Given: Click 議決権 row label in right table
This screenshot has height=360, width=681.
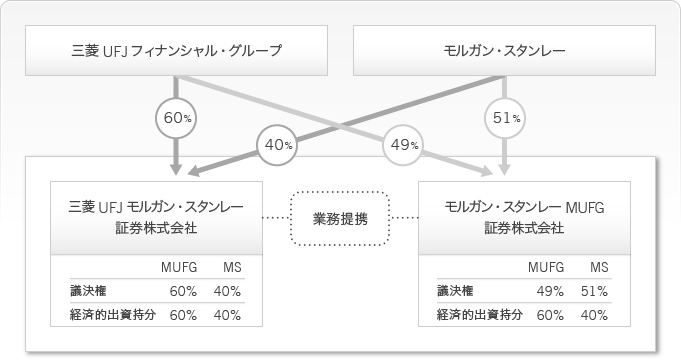Looking at the screenshot, I should click(455, 291).
